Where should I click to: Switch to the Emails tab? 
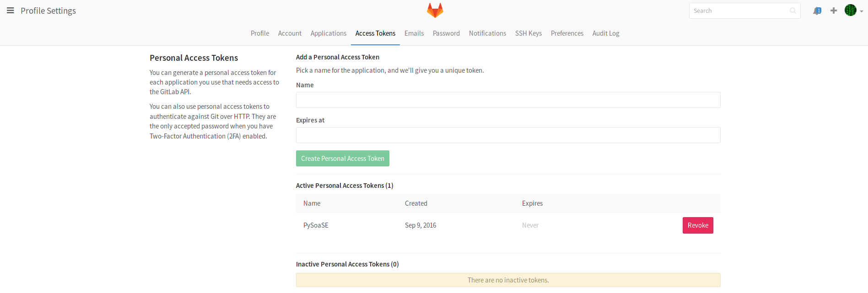414,33
